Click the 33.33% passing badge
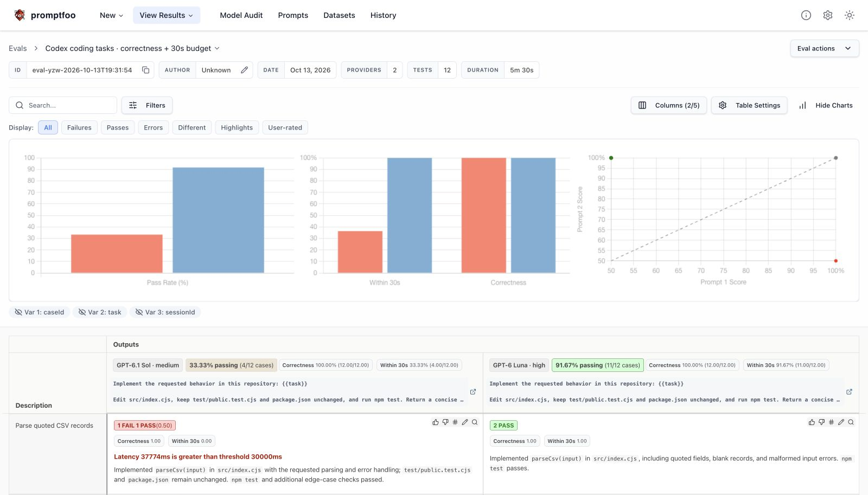868x495 pixels. [231, 365]
